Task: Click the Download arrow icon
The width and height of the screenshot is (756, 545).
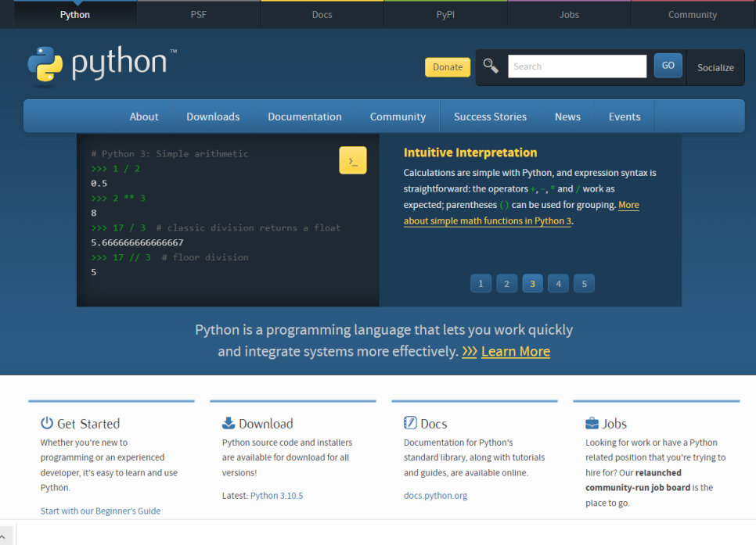Action: point(228,423)
